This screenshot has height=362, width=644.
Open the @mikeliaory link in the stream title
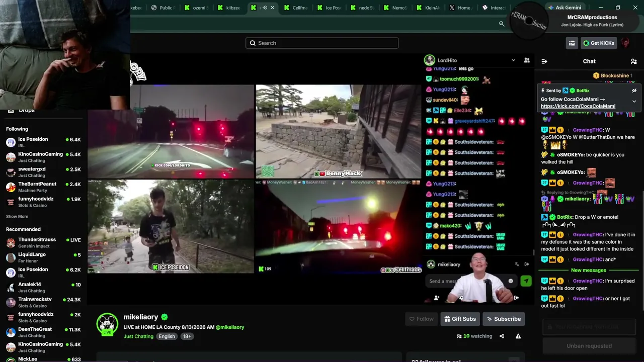click(230, 327)
